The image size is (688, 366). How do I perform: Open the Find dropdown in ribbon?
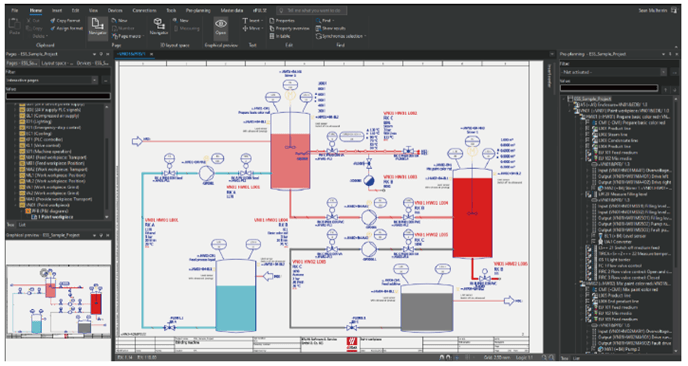coord(325,20)
